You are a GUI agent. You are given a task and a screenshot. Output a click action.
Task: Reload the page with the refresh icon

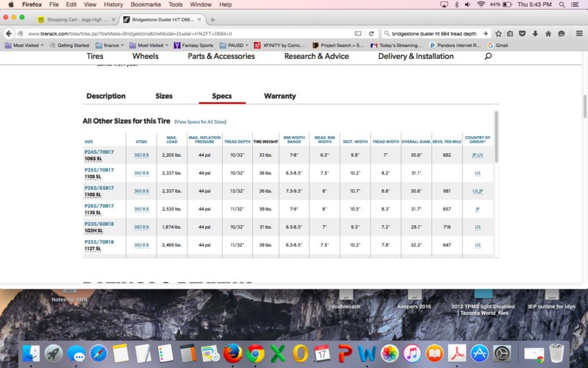click(371, 33)
